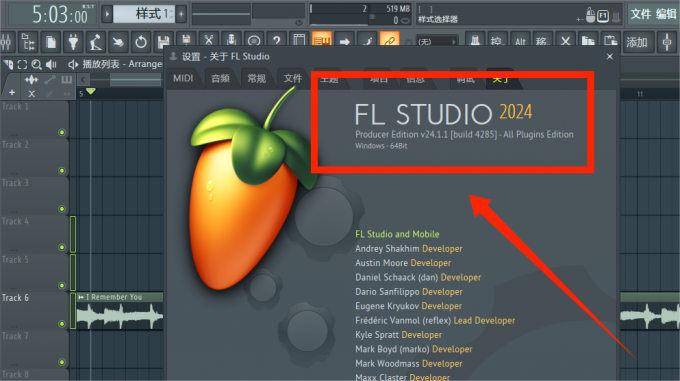This screenshot has width=680, height=381.
Task: Mute Track 3 with its green dot
Action: pos(62,209)
